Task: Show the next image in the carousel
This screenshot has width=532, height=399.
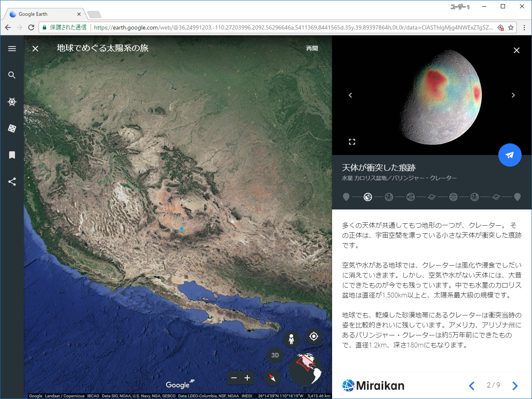Action: [x=513, y=95]
